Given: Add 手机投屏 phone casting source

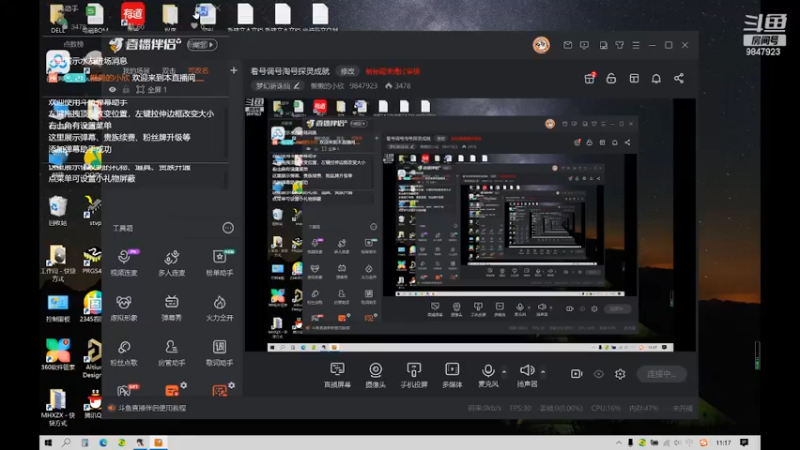Looking at the screenshot, I should (414, 375).
